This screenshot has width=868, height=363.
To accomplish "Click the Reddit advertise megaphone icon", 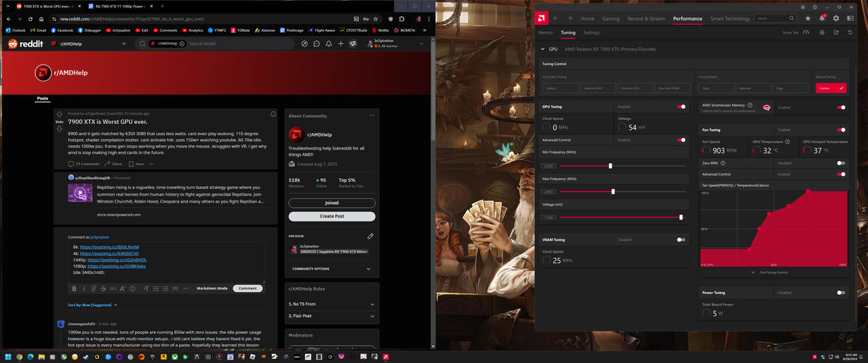I will coord(353,43).
